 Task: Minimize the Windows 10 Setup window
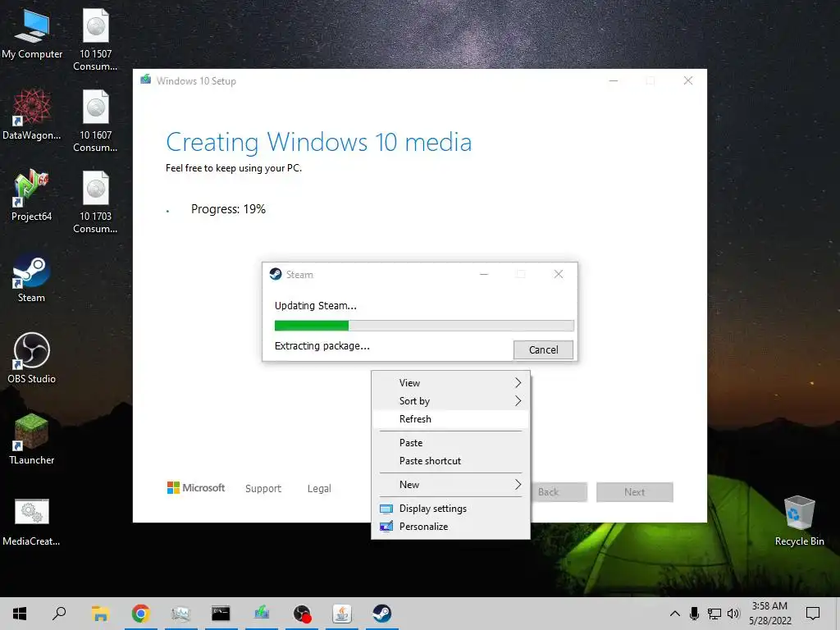click(x=614, y=80)
